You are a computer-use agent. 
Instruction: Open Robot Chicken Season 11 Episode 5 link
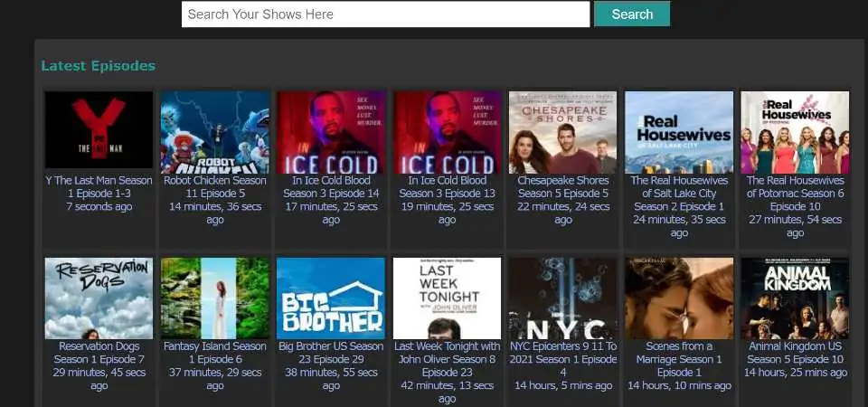click(215, 186)
